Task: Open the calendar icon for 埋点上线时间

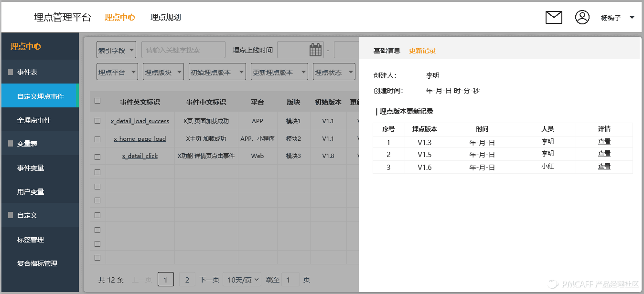Action: pos(316,50)
